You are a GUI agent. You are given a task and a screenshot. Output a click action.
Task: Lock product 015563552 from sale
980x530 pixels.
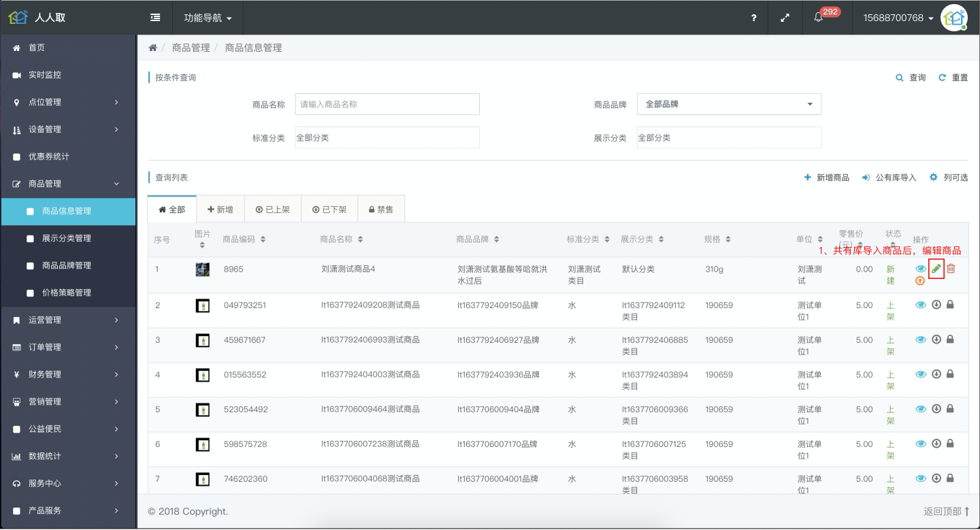click(x=950, y=374)
